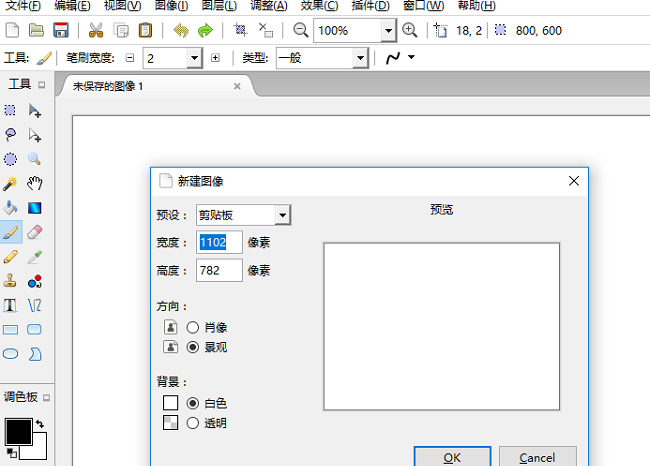Select the Ellipse Select tool
Screen dimensions: 650x466
pyautogui.click(x=10, y=159)
